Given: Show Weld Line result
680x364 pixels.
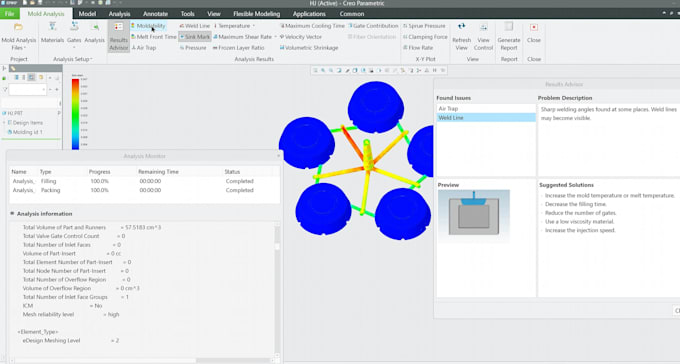Looking at the screenshot, I should click(x=194, y=26).
